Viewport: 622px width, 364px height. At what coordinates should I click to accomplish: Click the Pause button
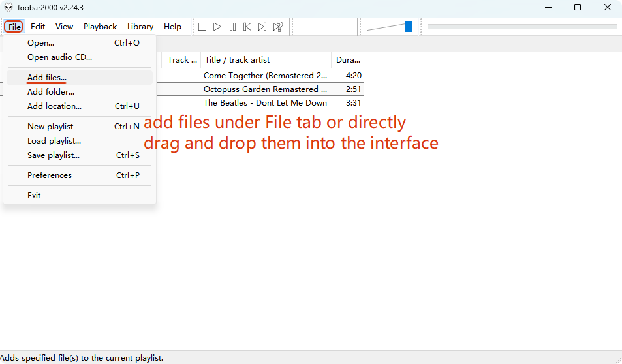tap(232, 27)
